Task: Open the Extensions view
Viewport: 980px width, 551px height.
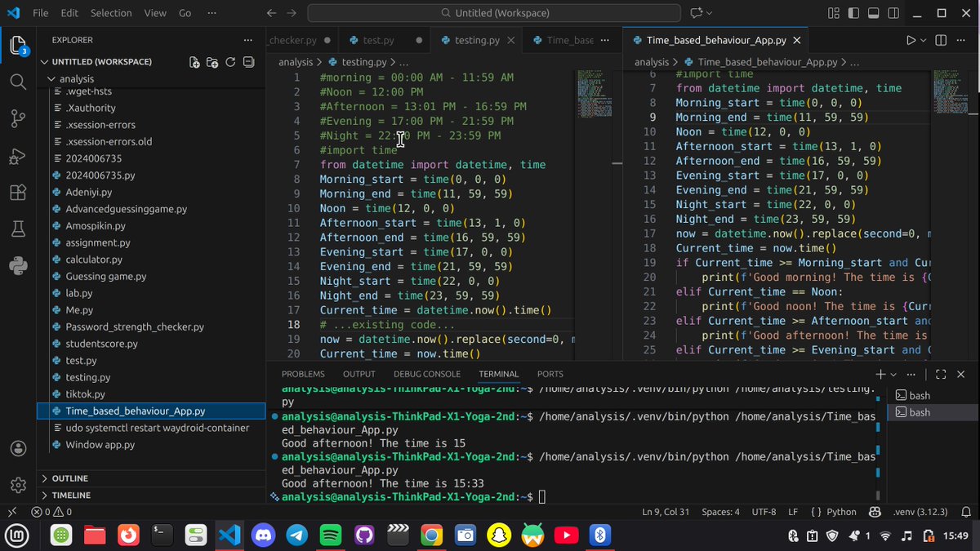Action: coord(18,193)
